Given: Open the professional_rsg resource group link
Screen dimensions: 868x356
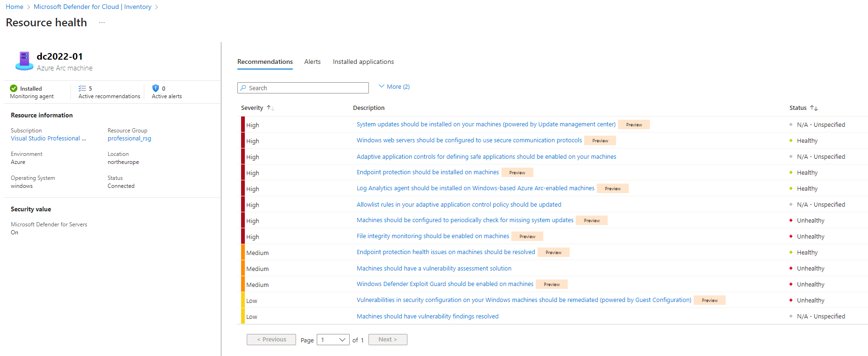Looking at the screenshot, I should tap(129, 139).
